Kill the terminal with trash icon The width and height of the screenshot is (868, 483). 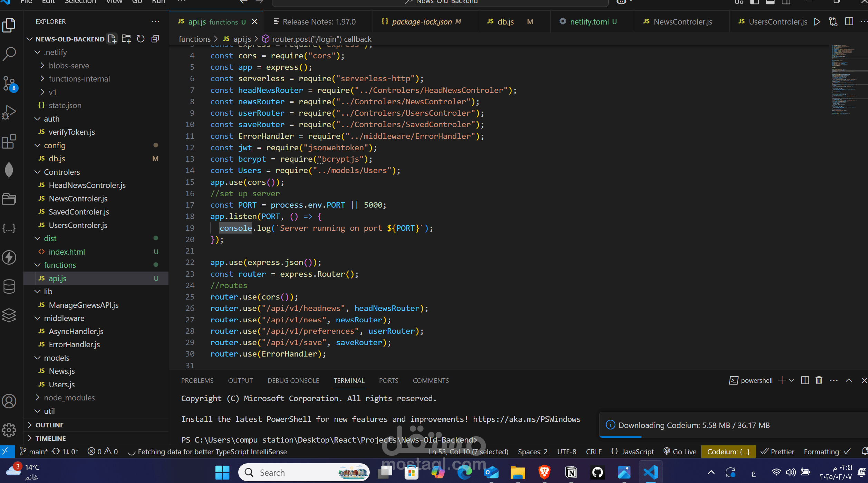[819, 380]
